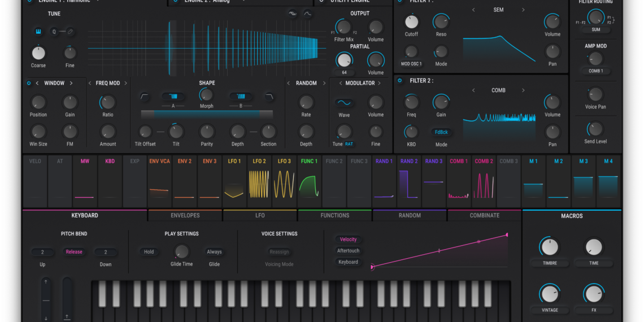Click the pencil edit icon beside Q
Viewport: 644px width, 322px height.
pyautogui.click(x=70, y=32)
